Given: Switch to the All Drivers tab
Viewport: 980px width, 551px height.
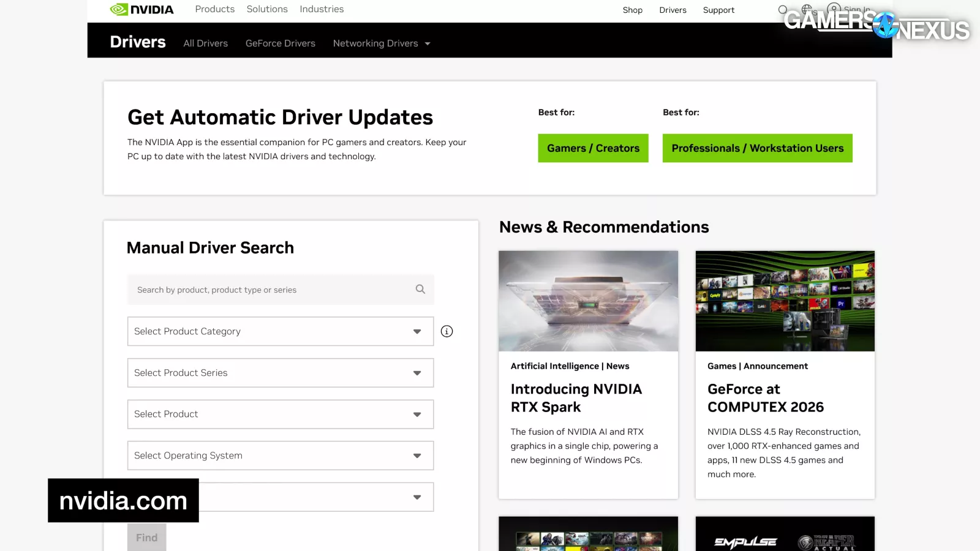Looking at the screenshot, I should (x=206, y=43).
